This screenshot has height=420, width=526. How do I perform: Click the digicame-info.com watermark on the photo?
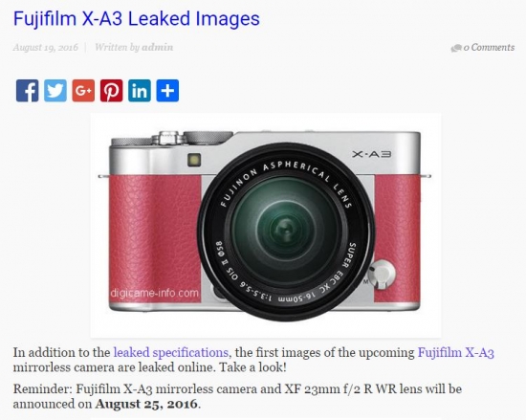pos(155,293)
